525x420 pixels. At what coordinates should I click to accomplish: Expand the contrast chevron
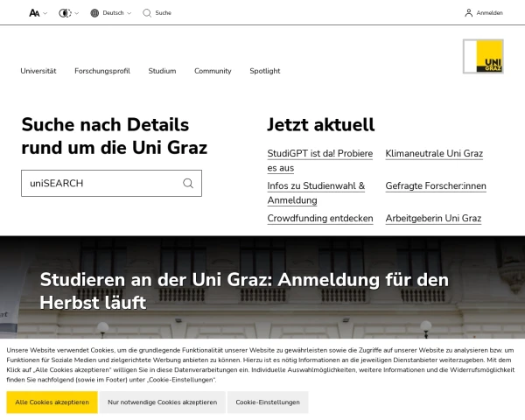[x=76, y=13]
